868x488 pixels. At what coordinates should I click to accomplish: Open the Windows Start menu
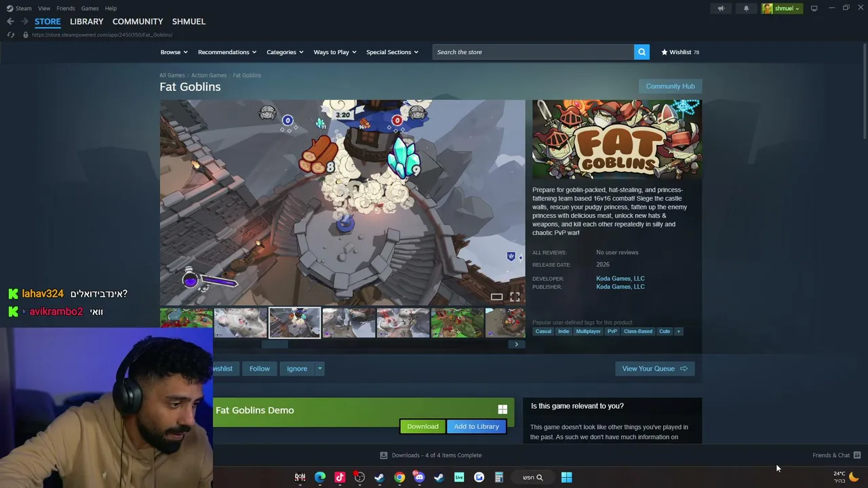click(566, 477)
